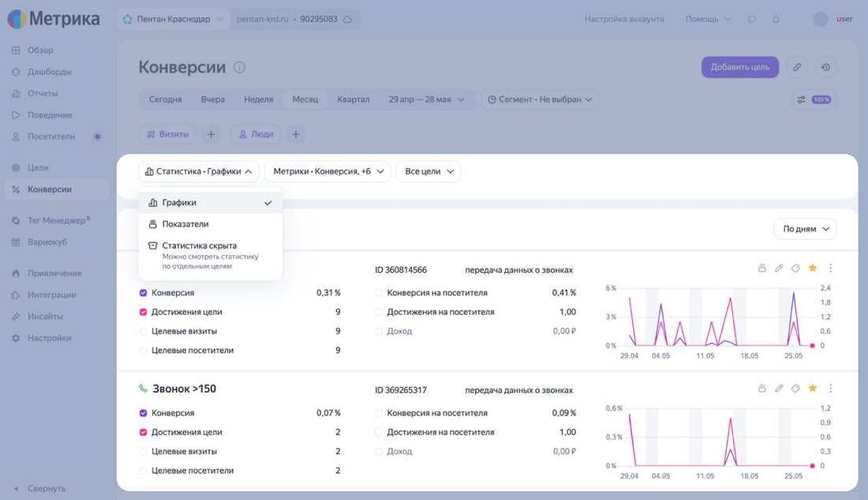Click the plus icon next to Визиты
The image size is (868, 500).
point(211,134)
